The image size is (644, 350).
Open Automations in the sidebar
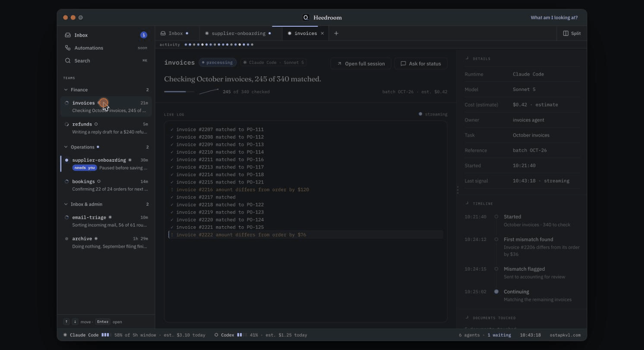click(106, 48)
